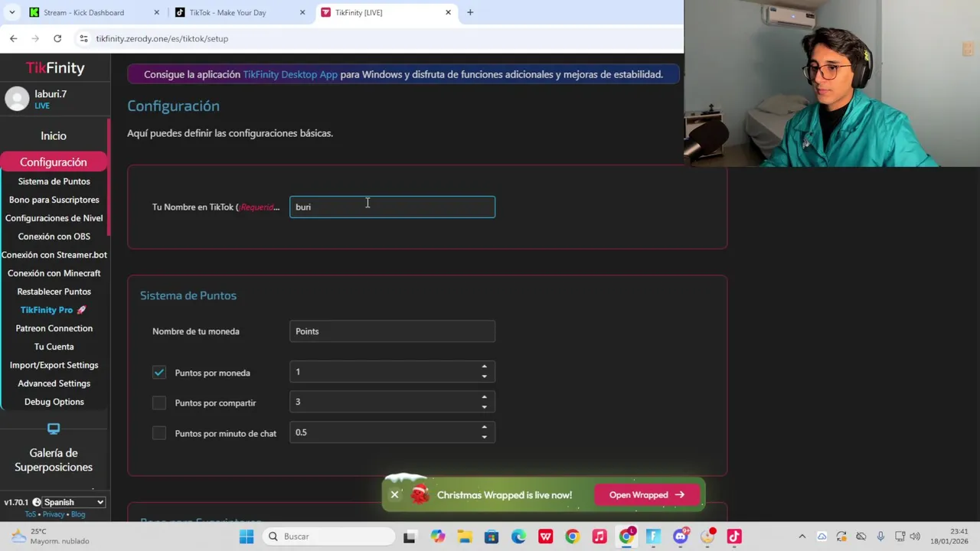
Task: Increase Puntos por moneda with up arrow
Action: [x=484, y=367]
